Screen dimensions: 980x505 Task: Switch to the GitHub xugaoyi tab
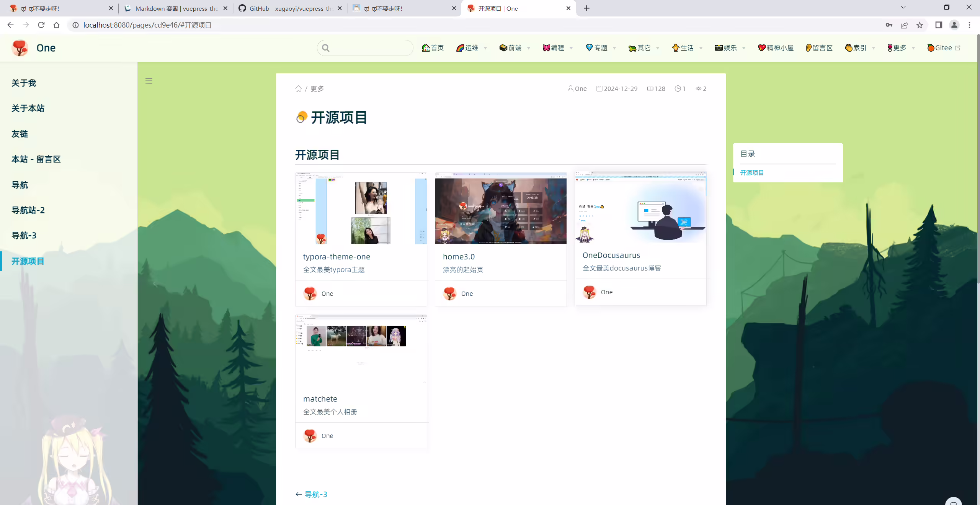(x=290, y=8)
